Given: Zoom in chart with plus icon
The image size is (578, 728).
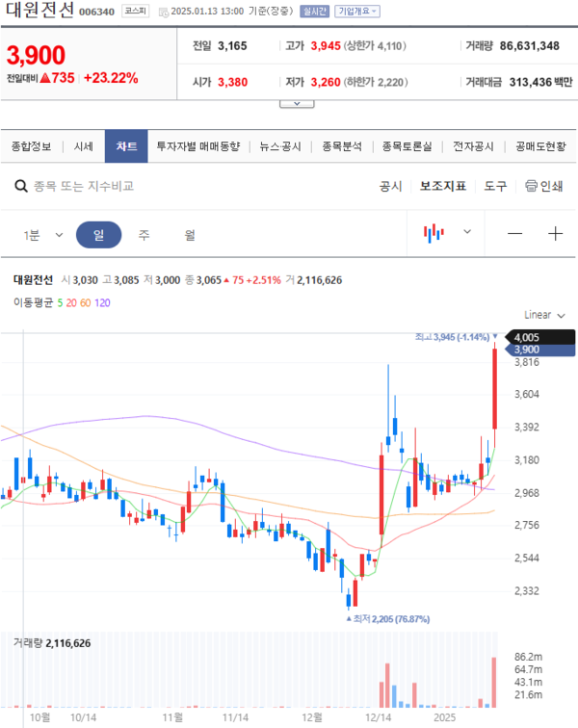Looking at the screenshot, I should point(555,234).
